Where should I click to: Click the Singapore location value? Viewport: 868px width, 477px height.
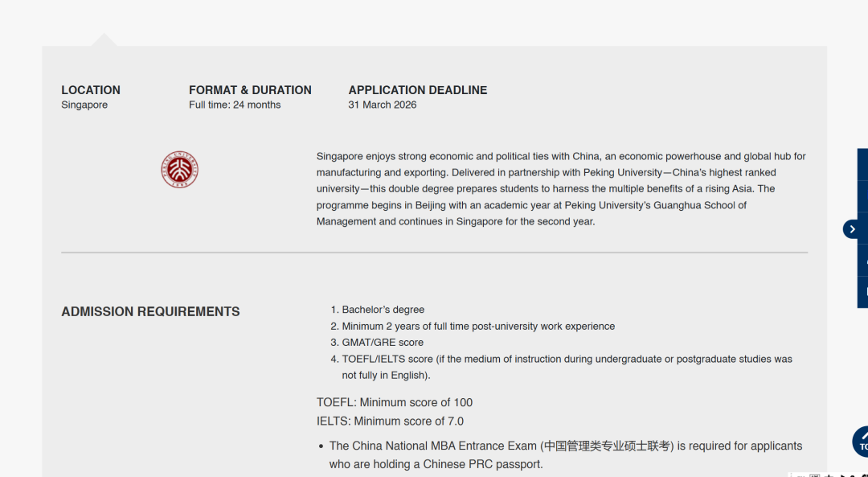[84, 105]
